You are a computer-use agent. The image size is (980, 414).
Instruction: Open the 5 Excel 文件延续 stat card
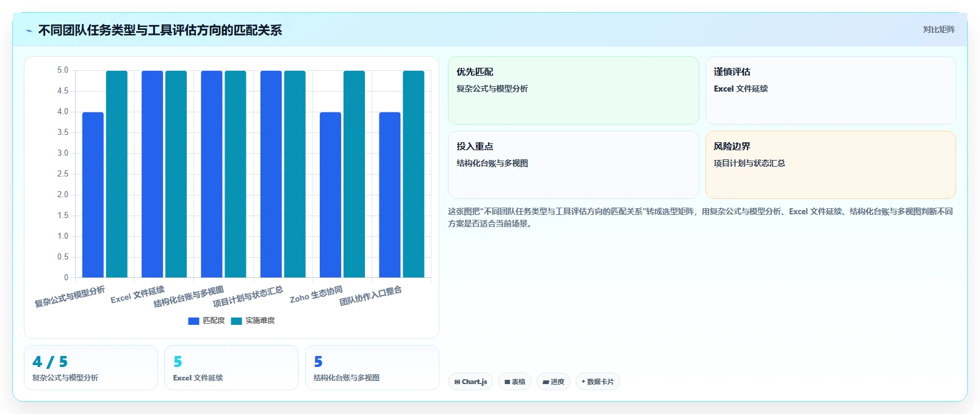coord(231,368)
